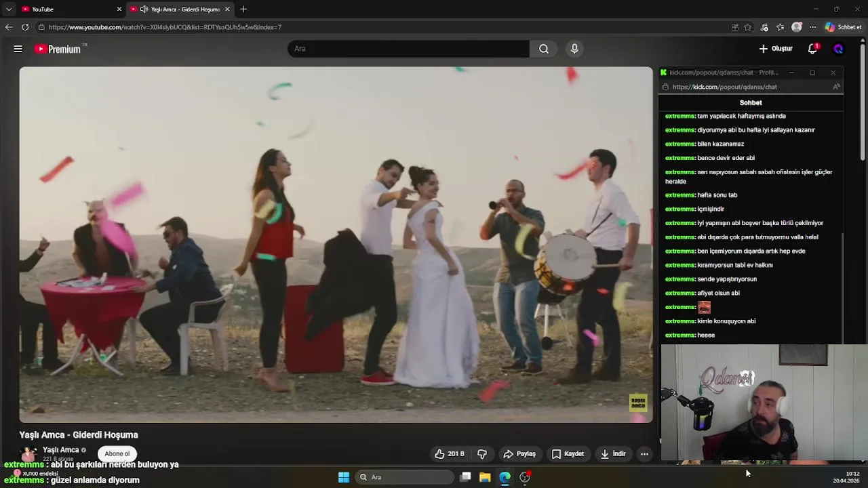Subscribe using Abone ol button

117,453
